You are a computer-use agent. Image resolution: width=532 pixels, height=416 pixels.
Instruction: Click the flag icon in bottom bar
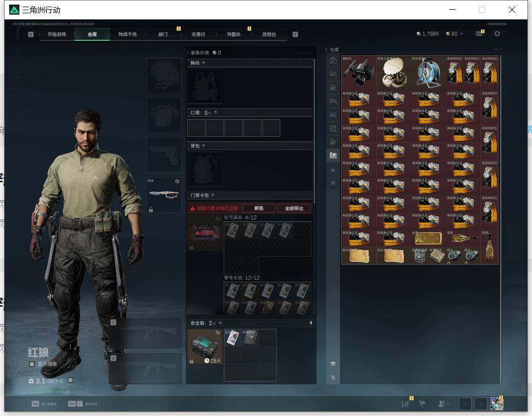point(422,403)
